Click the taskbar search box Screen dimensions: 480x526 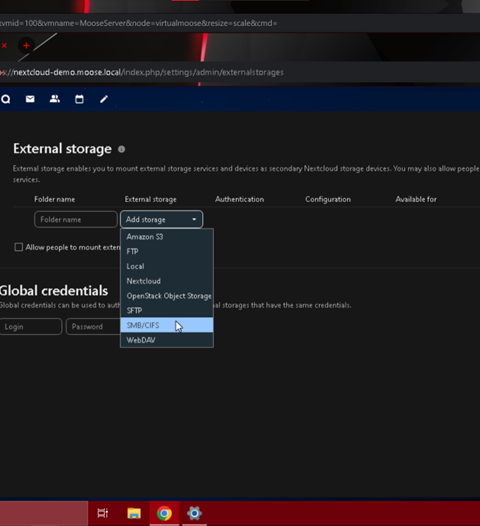(x=44, y=513)
